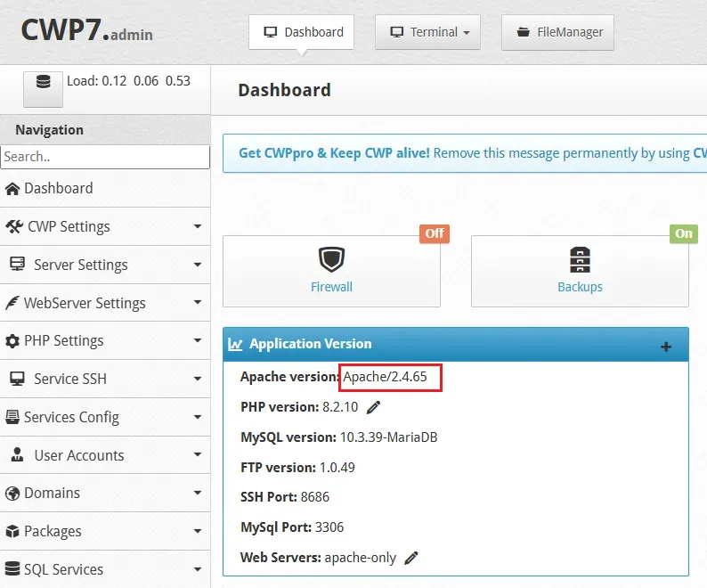The width and height of the screenshot is (707, 588).
Task: Click the chart icon in Application Version header
Action: click(x=235, y=344)
